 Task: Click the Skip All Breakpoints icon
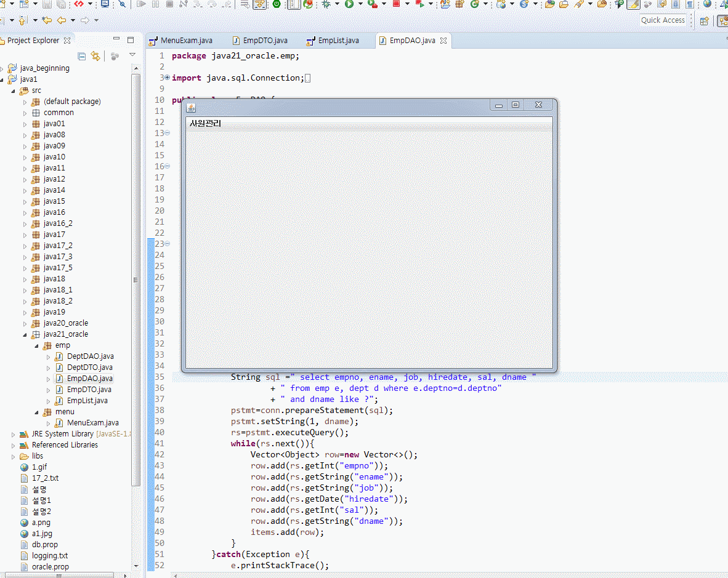click(x=123, y=4)
